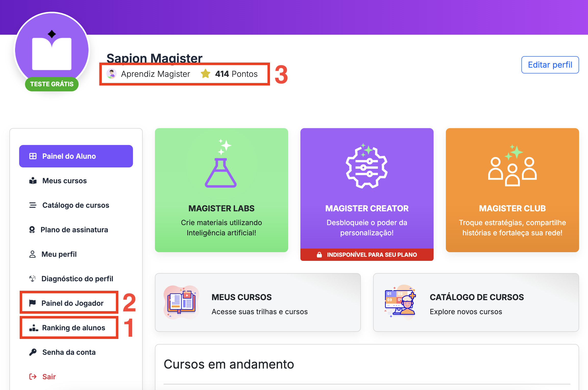
Task: Select the Plano de assinatura menu item
Action: coord(74,230)
